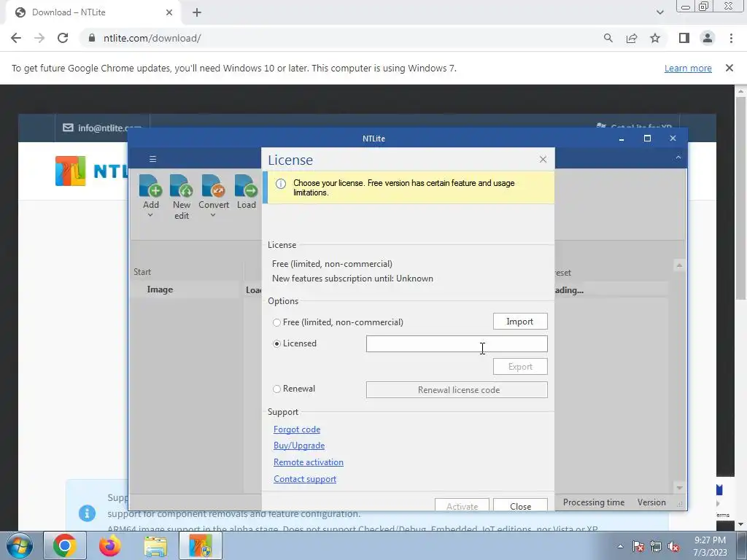Click the Processing time column header
Viewport: 747px width, 560px height.
(x=594, y=502)
